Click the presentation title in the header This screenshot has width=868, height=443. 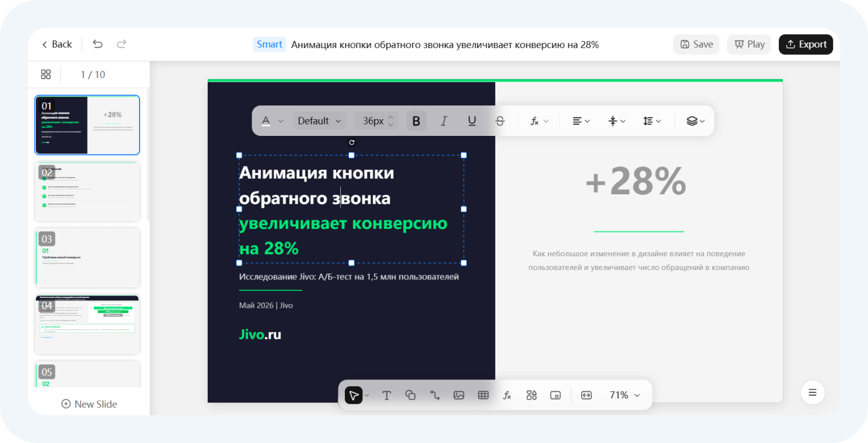[445, 45]
